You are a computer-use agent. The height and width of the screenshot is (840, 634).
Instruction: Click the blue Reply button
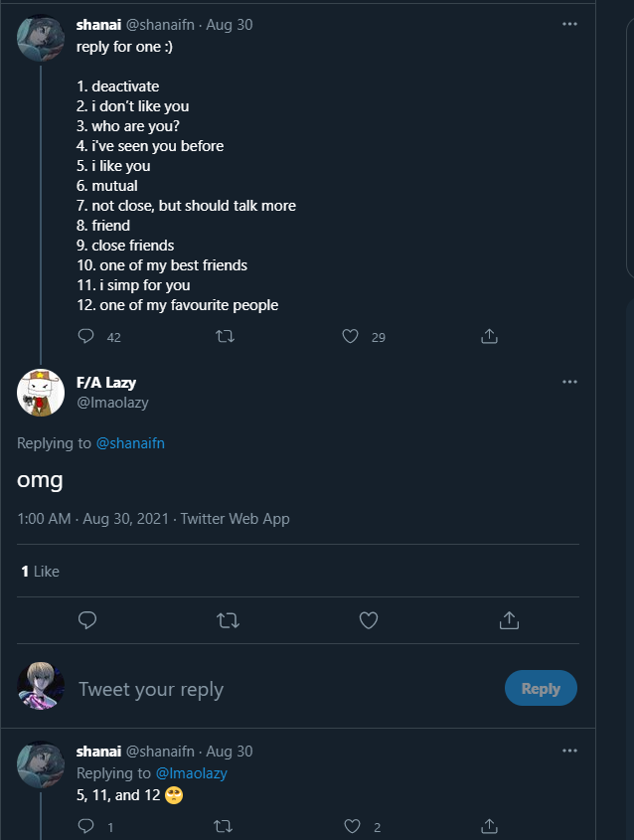coord(541,688)
